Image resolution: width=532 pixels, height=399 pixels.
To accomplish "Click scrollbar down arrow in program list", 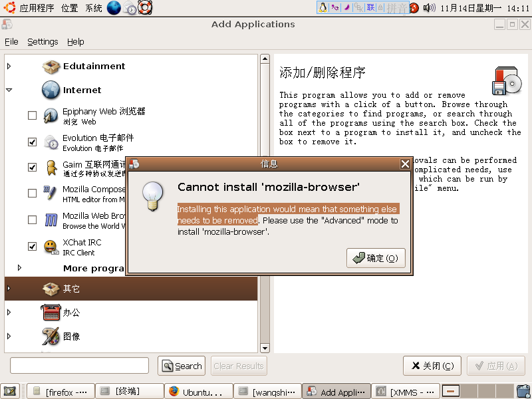I will [x=265, y=348].
